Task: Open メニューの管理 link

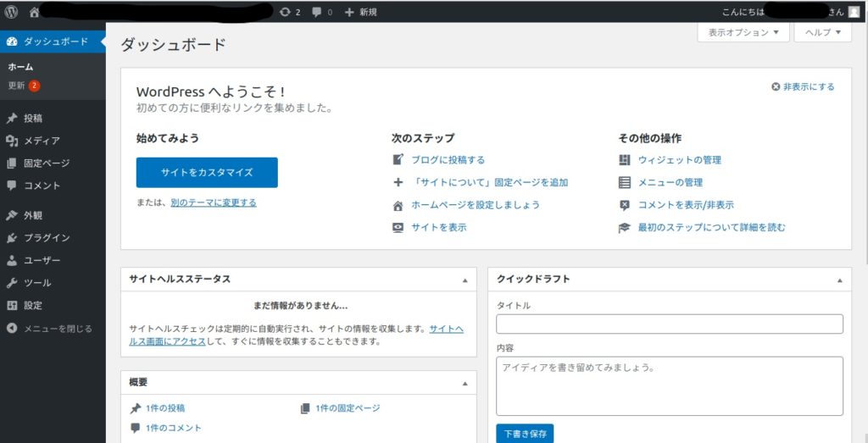Action: (670, 182)
